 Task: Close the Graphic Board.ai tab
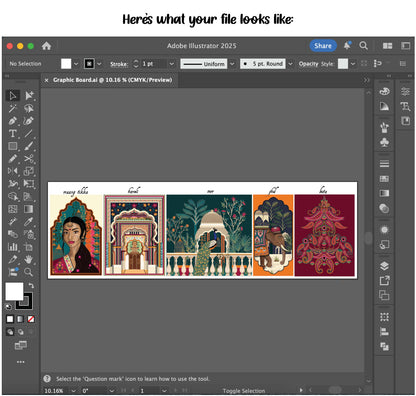(46, 80)
